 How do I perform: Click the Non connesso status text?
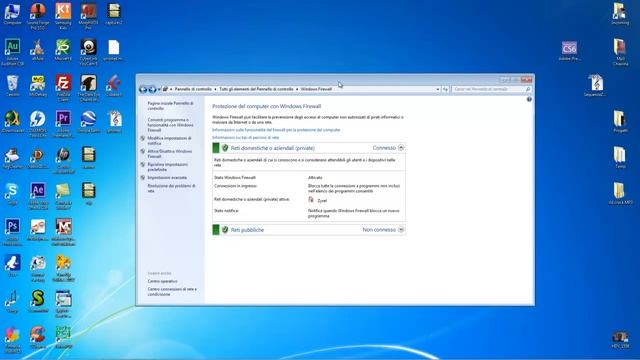tap(379, 230)
